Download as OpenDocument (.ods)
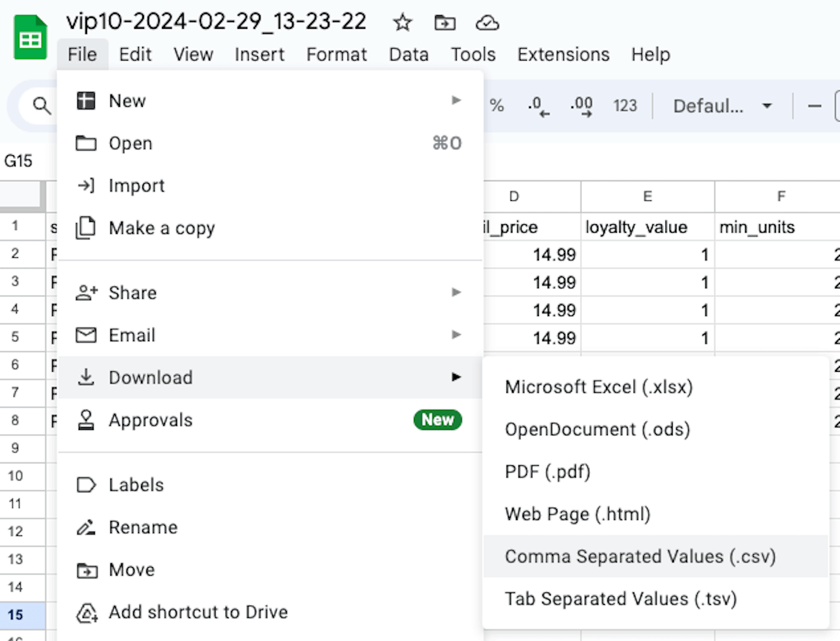840x641 pixels. [x=656, y=430]
